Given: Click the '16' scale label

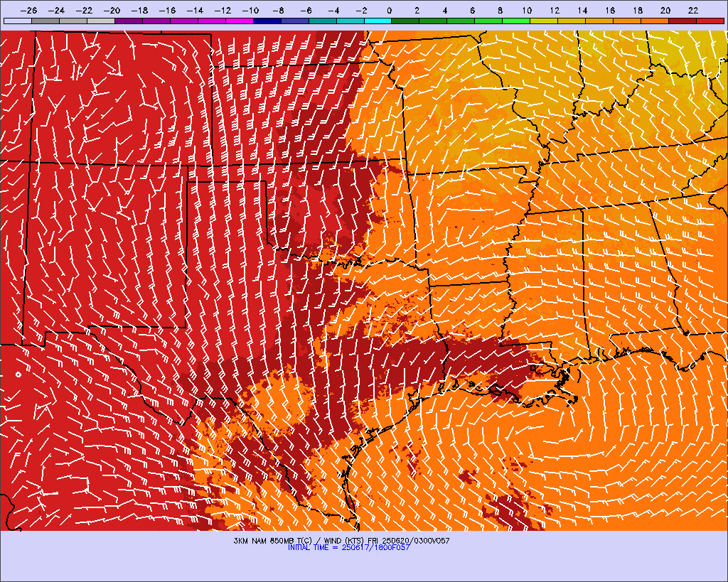Looking at the screenshot, I should (x=610, y=11).
